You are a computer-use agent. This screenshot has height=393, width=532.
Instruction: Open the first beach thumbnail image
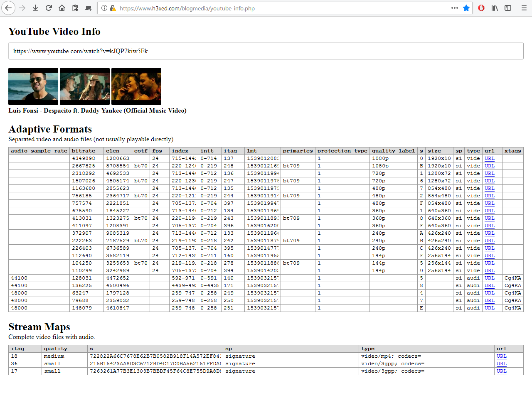click(33, 86)
